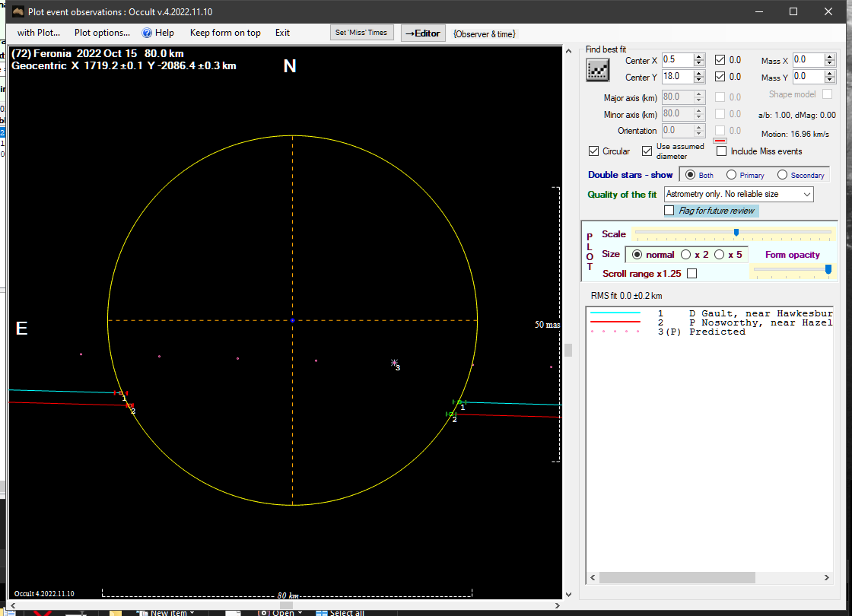Image resolution: width=852 pixels, height=616 pixels.
Task: Select list row 2 P Nosworthy
Action: tap(711, 322)
